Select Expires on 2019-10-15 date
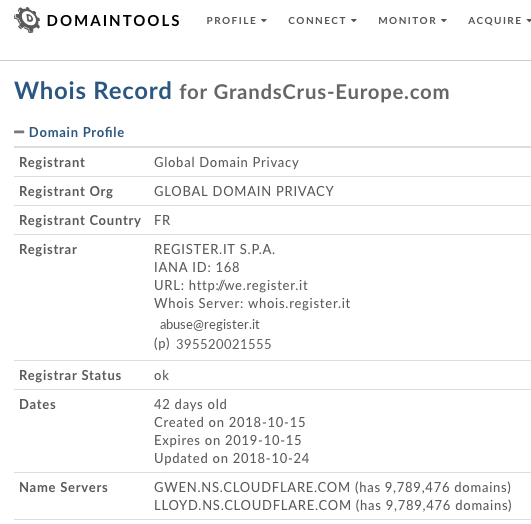The height and width of the screenshot is (524, 531). click(x=228, y=440)
